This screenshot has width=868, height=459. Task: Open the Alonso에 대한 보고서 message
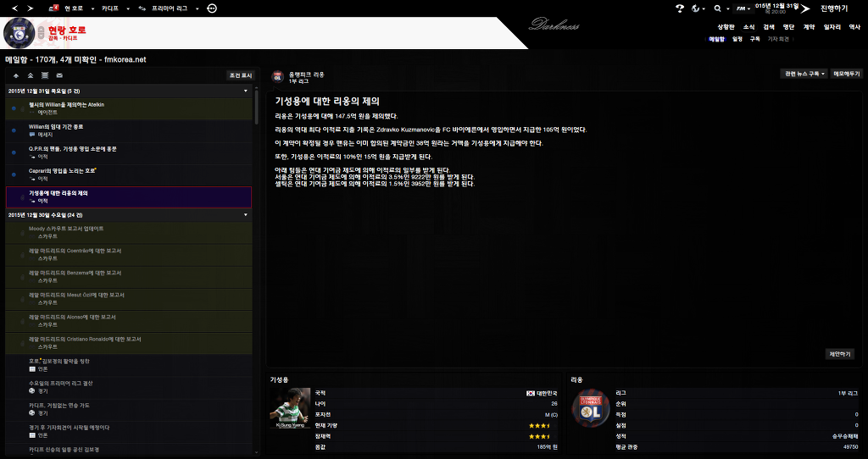pyautogui.click(x=129, y=321)
